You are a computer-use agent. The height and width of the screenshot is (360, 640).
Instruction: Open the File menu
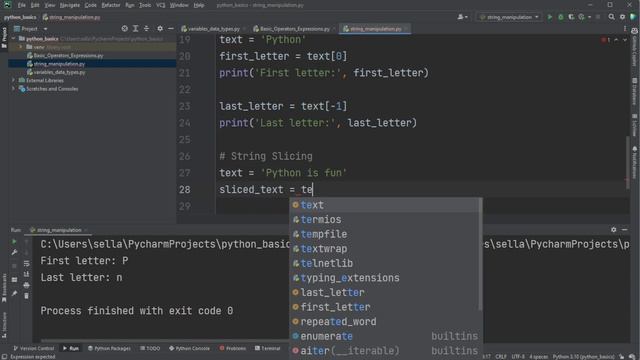click(x=22, y=5)
